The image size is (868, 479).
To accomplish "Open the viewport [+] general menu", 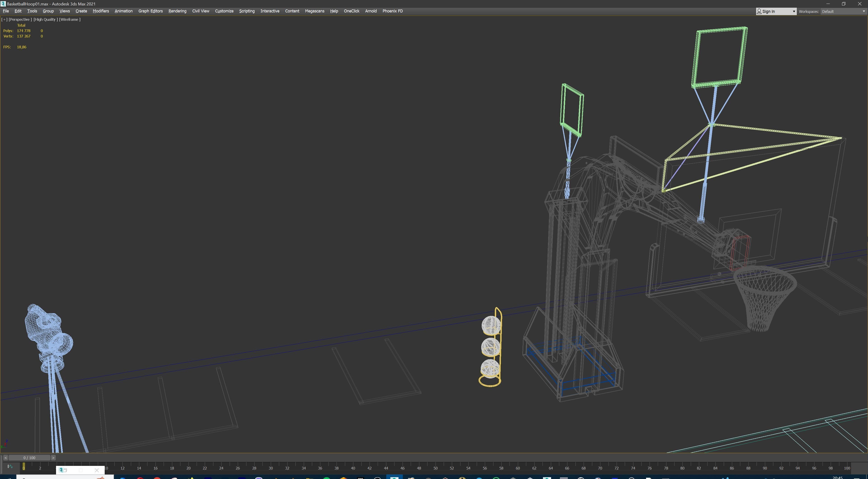I will click(x=4, y=19).
